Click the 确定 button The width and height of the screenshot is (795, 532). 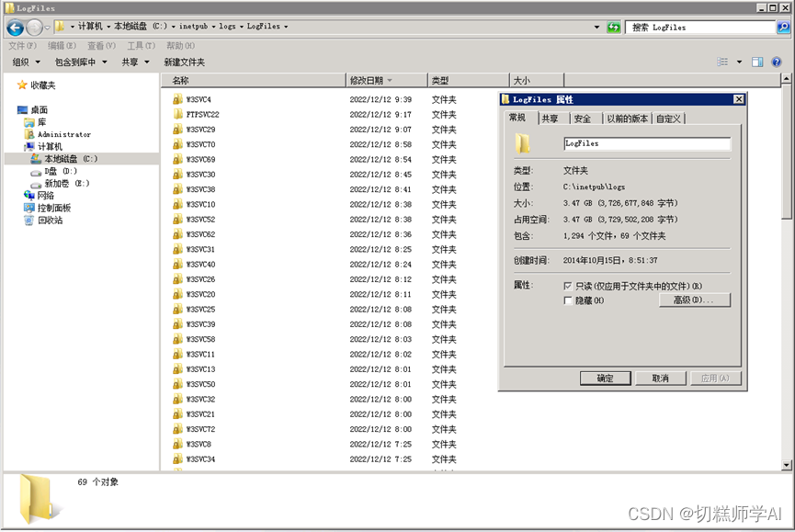point(605,378)
